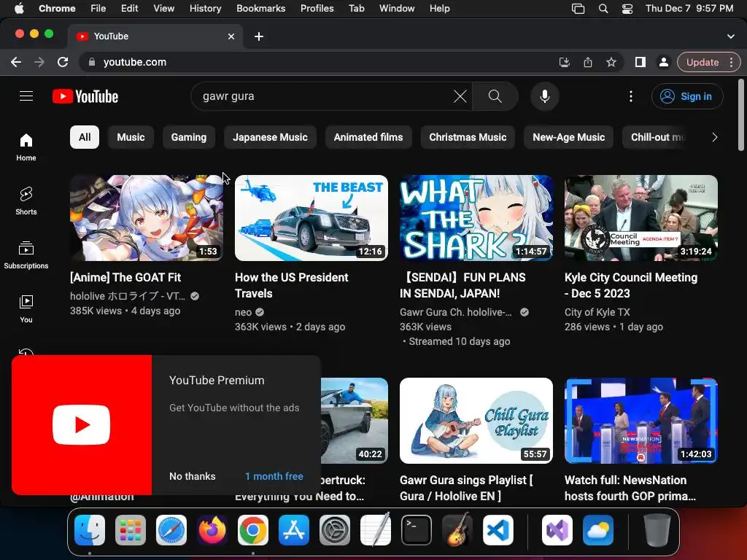Open NewsNation GOP debate thumbnail
Image resolution: width=747 pixels, height=560 pixels.
coord(640,421)
